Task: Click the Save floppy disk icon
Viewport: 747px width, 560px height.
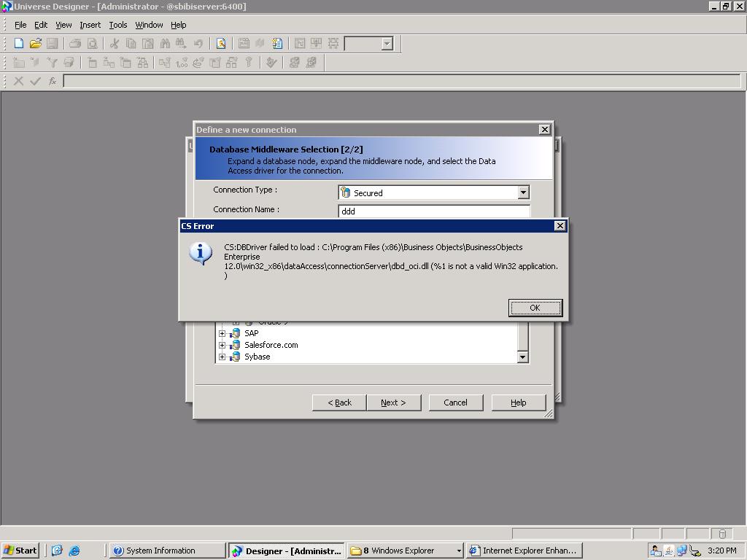Action: 52,44
